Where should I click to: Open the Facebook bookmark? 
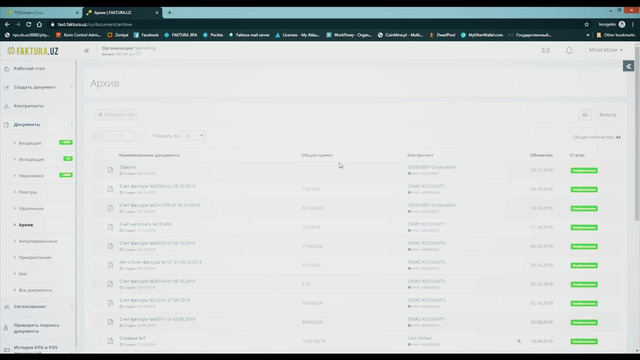(146, 35)
